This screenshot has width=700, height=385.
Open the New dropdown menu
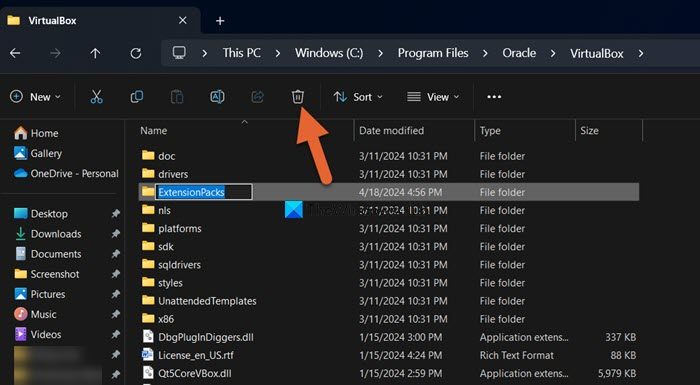tap(35, 97)
